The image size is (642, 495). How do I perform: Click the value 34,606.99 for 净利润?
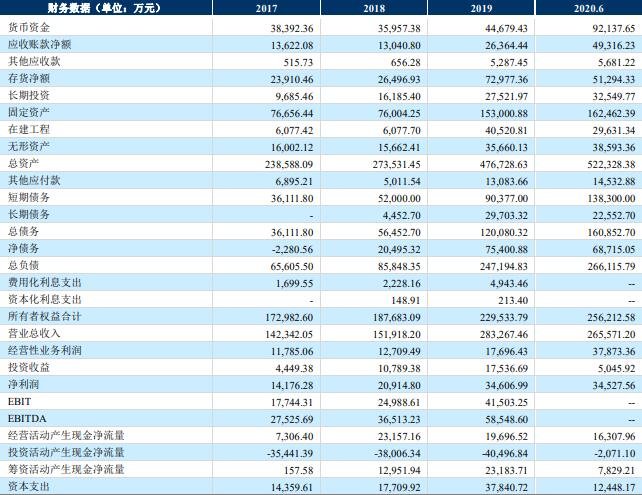506,386
